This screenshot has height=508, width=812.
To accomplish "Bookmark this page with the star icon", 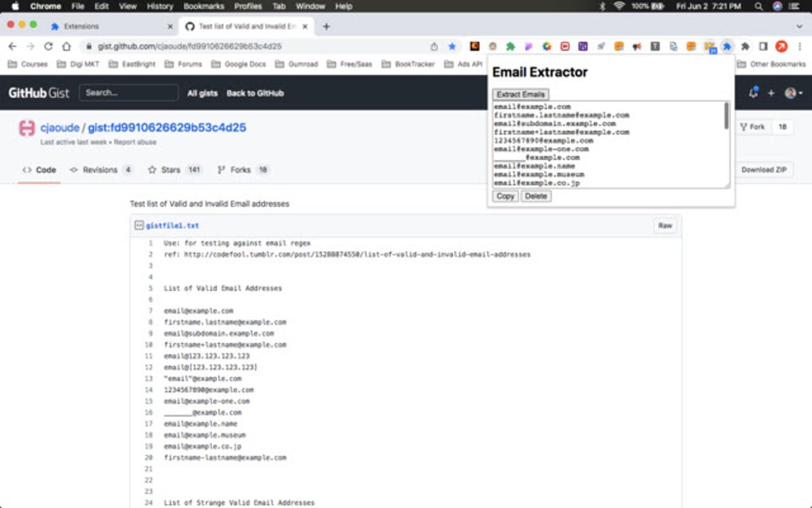I will (x=452, y=47).
